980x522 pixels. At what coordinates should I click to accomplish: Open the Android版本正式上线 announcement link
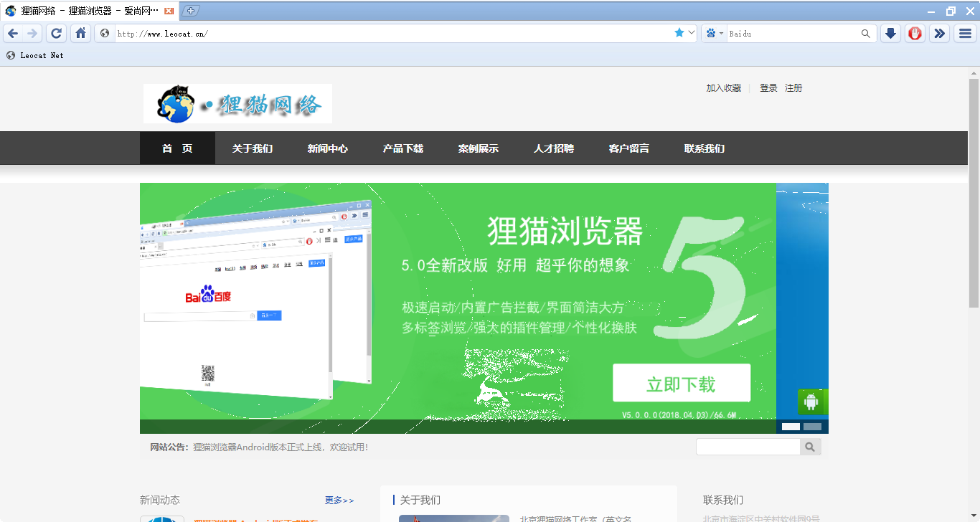click(x=281, y=447)
